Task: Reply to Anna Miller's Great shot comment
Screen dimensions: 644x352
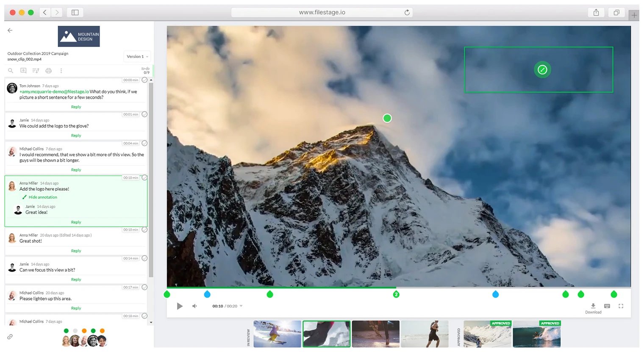Action: coord(76,251)
